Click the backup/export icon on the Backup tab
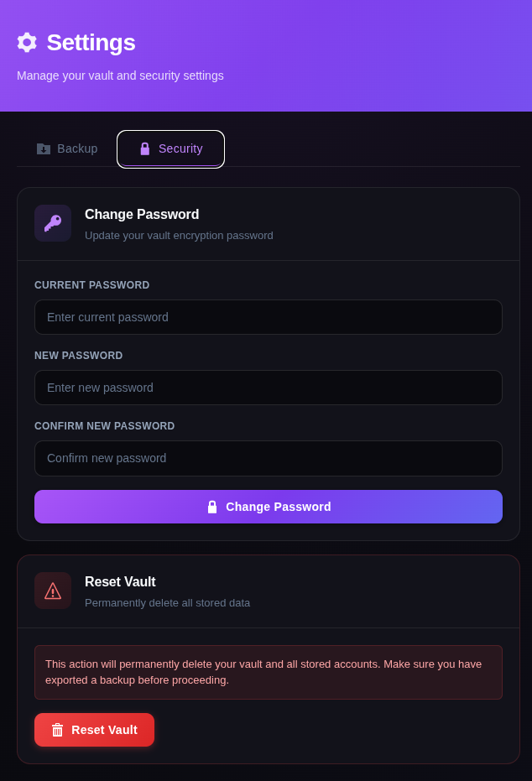532x781 pixels. tap(44, 148)
